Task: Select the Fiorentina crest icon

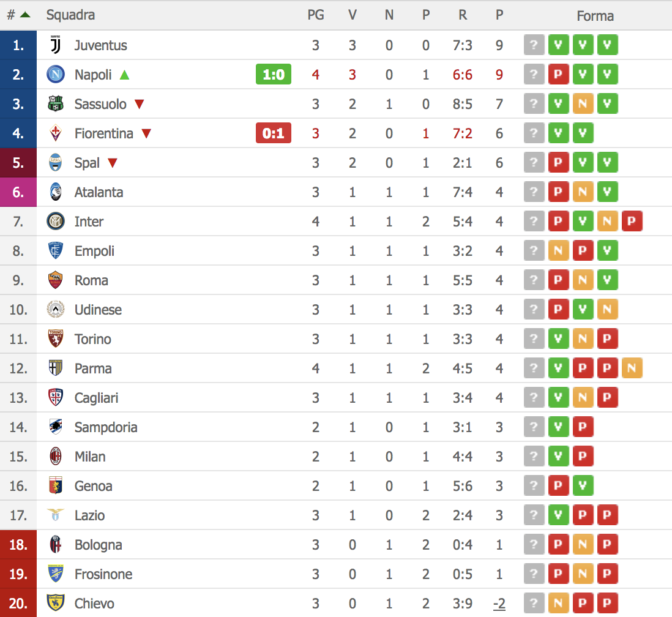Action: pos(55,133)
